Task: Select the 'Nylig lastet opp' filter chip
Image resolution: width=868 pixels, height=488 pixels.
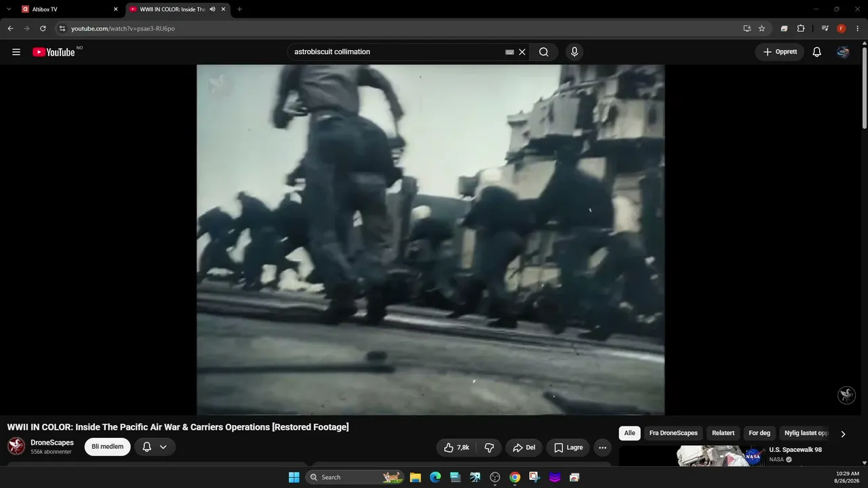Action: (x=806, y=433)
